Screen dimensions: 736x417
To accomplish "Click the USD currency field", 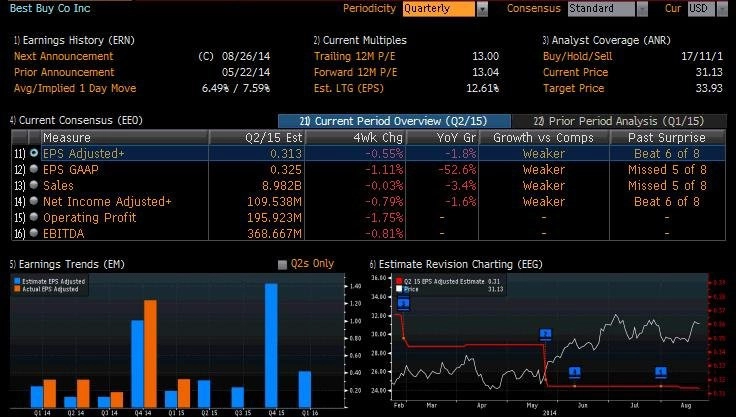I will [x=701, y=9].
